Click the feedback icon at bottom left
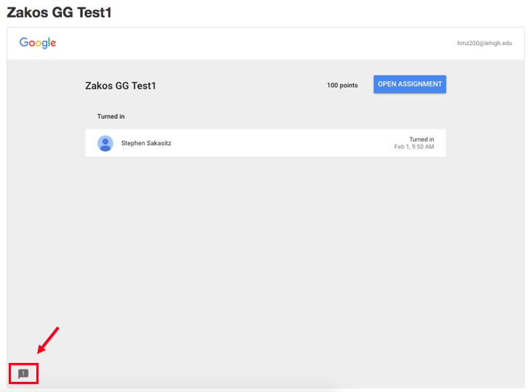Viewport: 532px width, 392px height. point(23,374)
